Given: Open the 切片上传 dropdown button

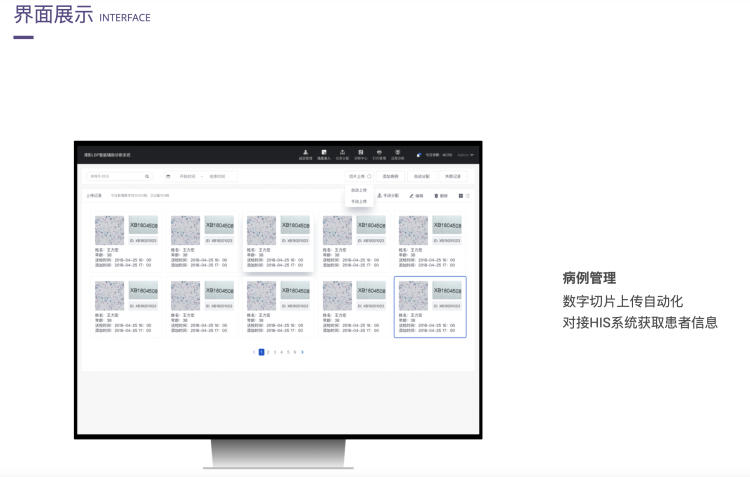Looking at the screenshot, I should [359, 177].
